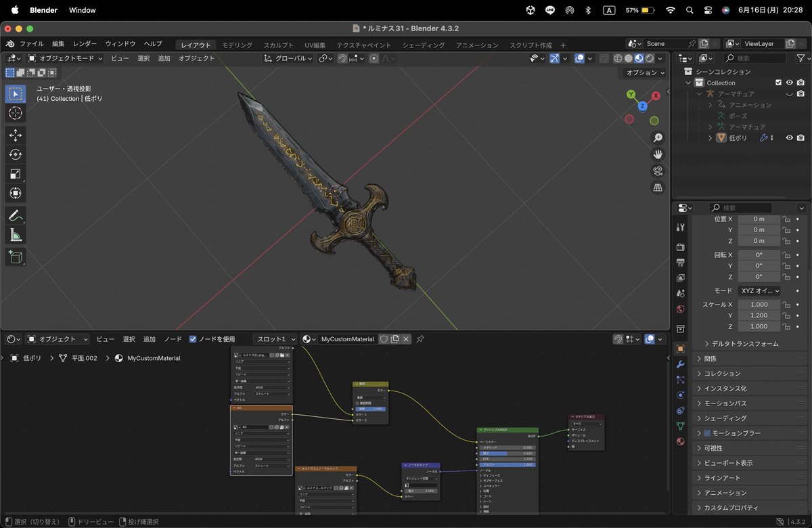This screenshot has height=528, width=812.
Task: Select the Select Box tool in viewport toolbar
Action: (x=16, y=93)
